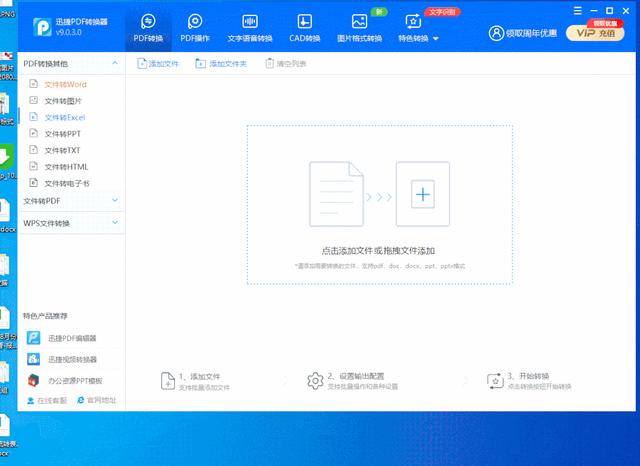Click the 点击添加文件或拖拽文件添加 text
Screen dimensions: 640x466
[378, 251]
